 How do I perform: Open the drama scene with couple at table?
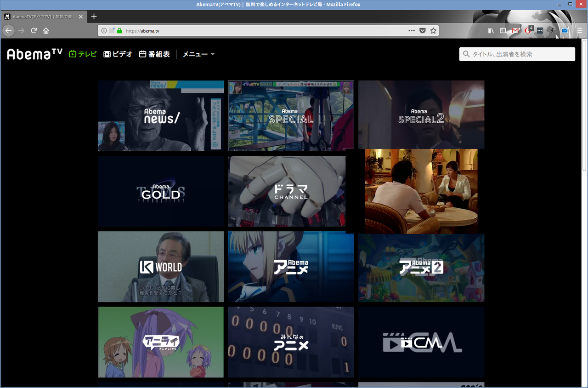click(x=421, y=191)
